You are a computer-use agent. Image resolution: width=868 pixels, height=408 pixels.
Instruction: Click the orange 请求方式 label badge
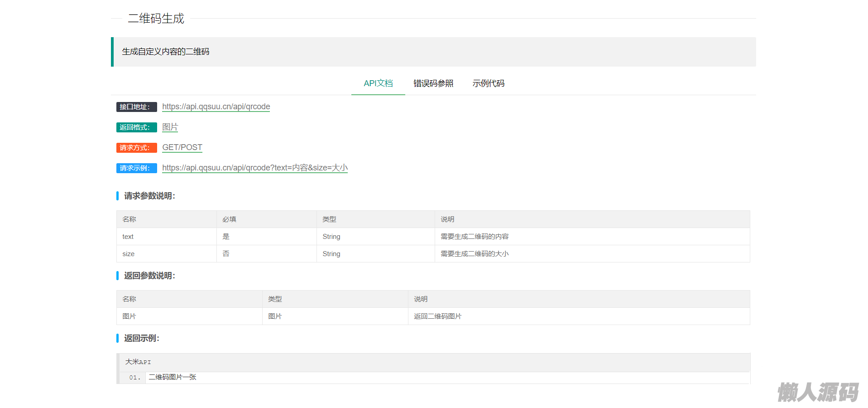[136, 148]
